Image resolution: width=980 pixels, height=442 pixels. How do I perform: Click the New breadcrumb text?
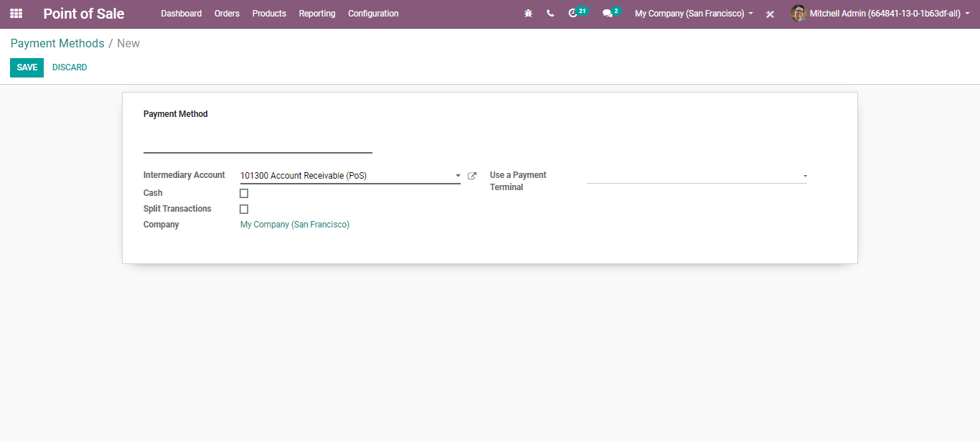click(128, 44)
